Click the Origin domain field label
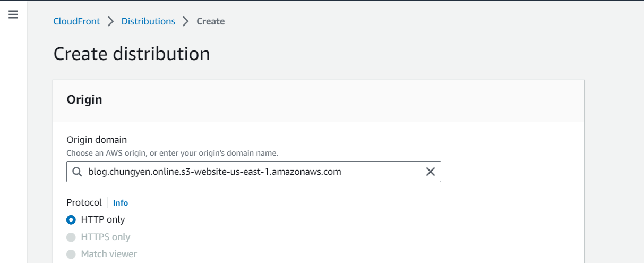Viewport: 644px width, 263px height. [97, 140]
